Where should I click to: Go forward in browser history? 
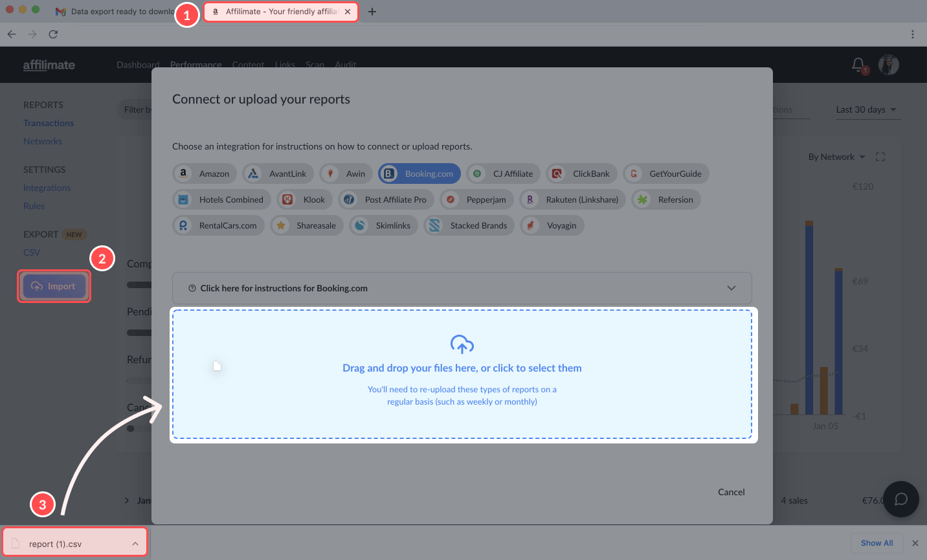(x=32, y=34)
